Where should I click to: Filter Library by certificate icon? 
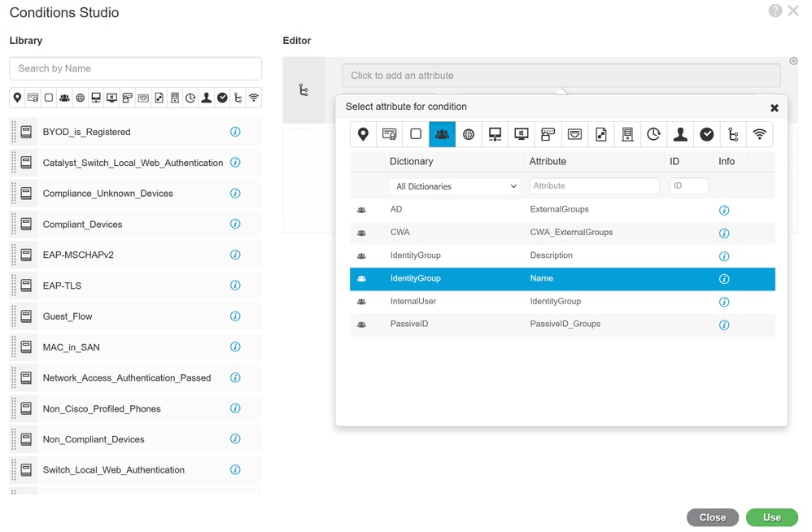coord(33,98)
